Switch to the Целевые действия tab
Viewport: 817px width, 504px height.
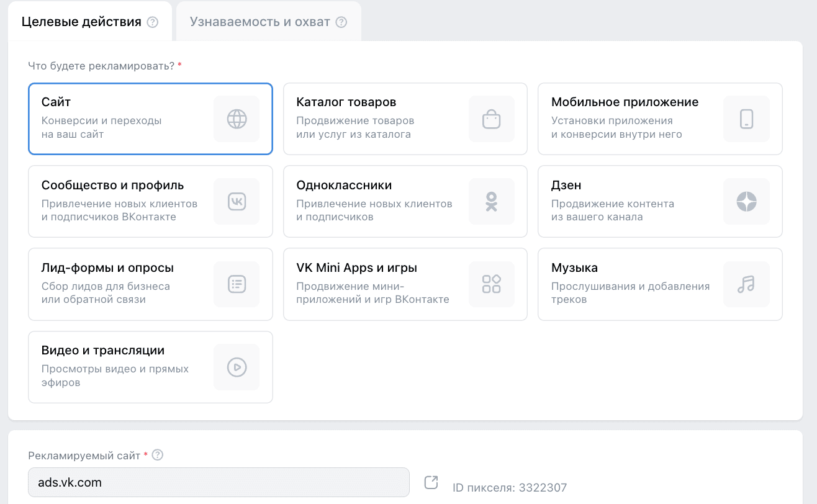[89, 22]
